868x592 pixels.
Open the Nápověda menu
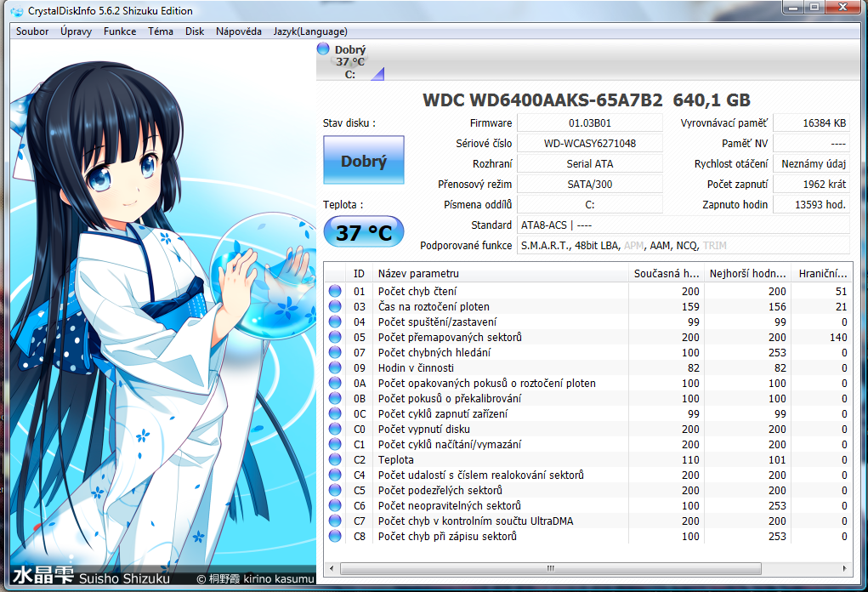click(x=239, y=31)
